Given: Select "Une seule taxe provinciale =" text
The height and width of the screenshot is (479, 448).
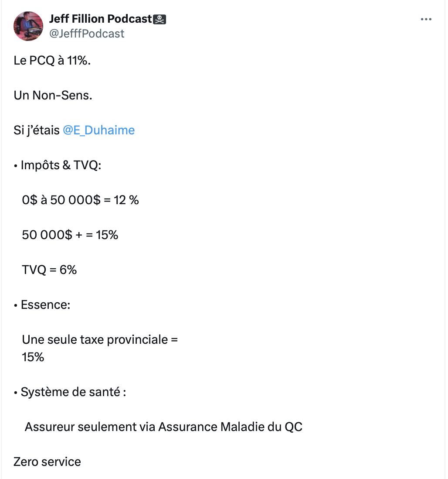Looking at the screenshot, I should click(100, 339).
